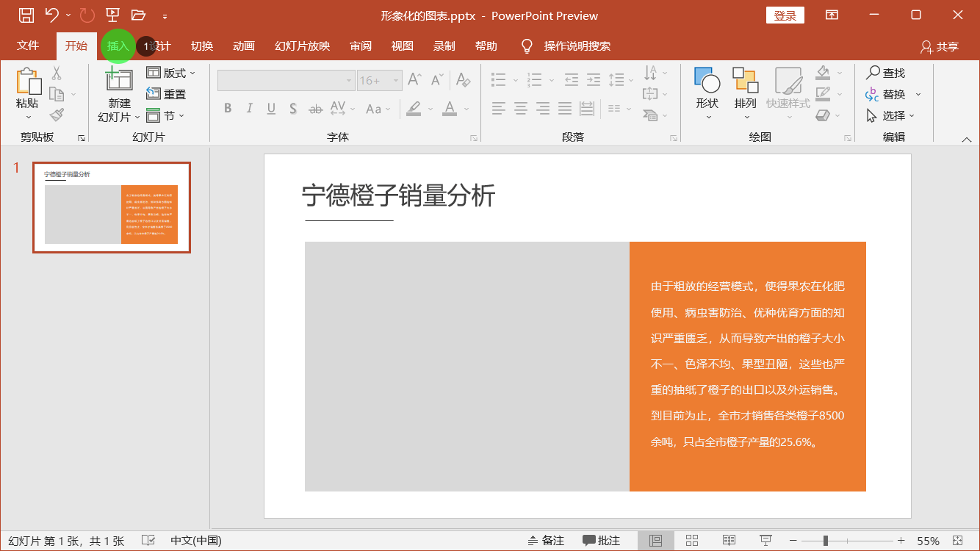Open the File (文件) tab
Viewport: 980px width, 551px height.
click(x=28, y=46)
